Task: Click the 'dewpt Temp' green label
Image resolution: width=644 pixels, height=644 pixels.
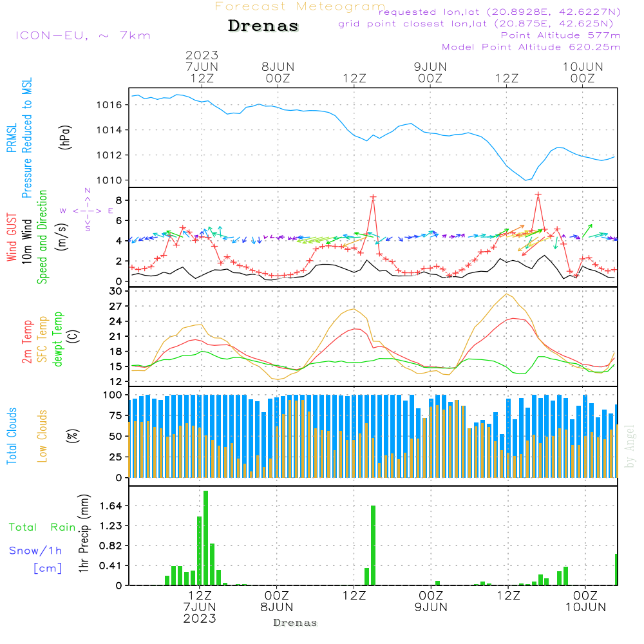Action: pos(57,339)
